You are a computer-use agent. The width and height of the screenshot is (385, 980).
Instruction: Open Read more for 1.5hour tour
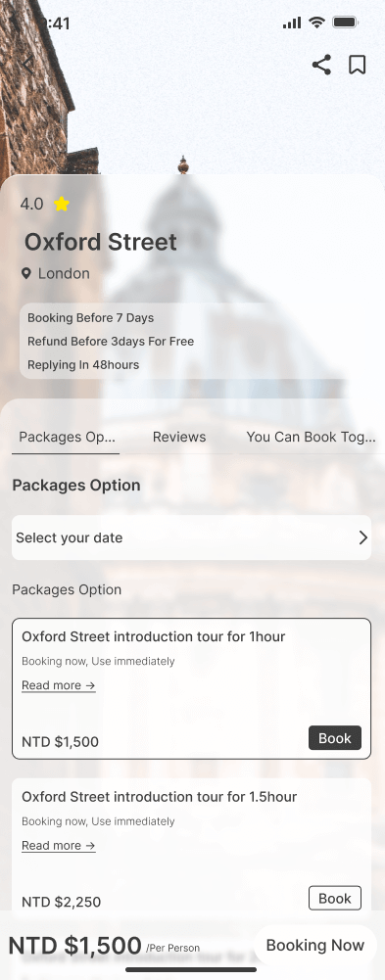(59, 846)
